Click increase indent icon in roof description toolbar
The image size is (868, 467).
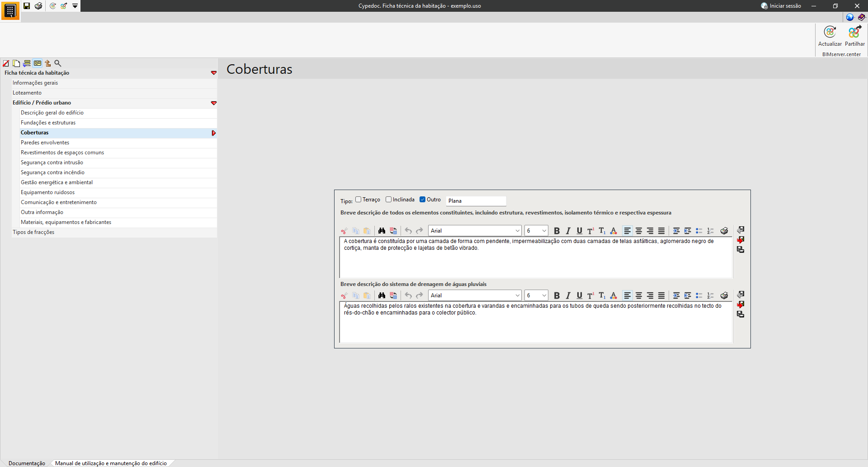coord(676,231)
